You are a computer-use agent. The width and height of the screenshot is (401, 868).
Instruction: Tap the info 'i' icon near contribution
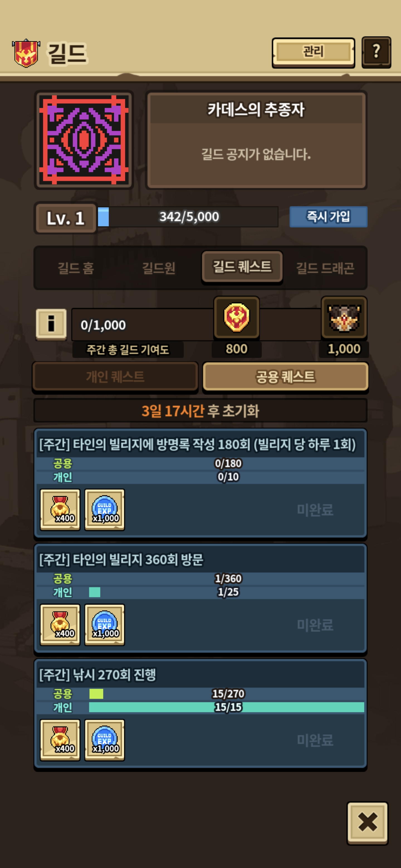tap(51, 324)
